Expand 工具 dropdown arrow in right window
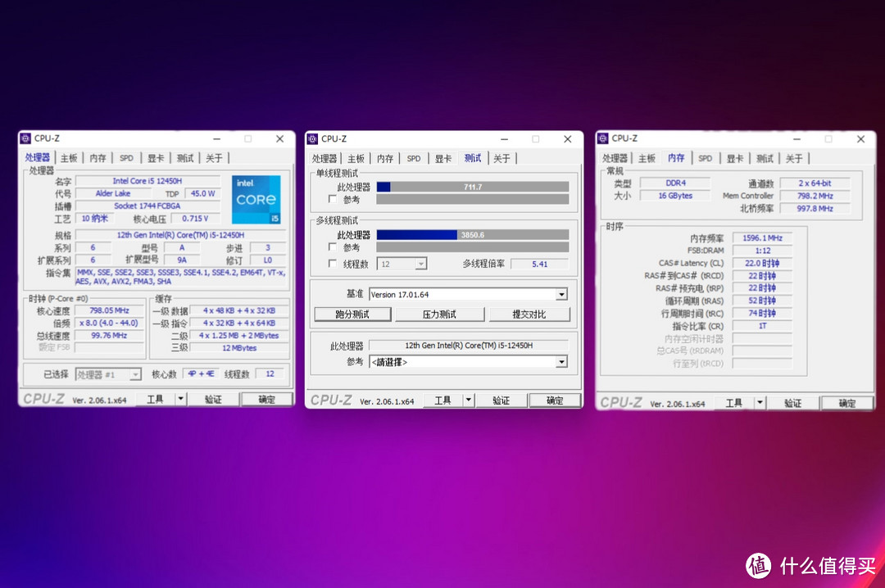This screenshot has width=885, height=588. (760, 403)
